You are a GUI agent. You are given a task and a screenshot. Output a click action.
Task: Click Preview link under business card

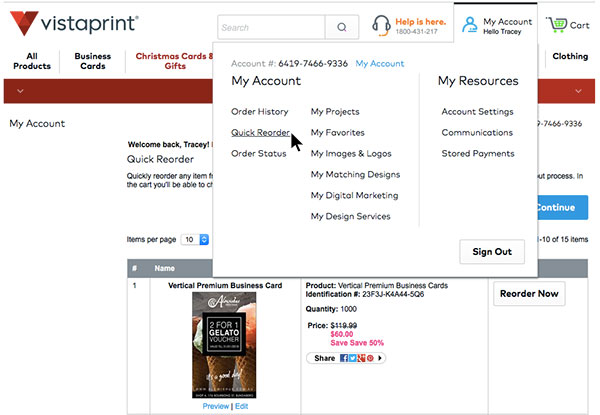pyautogui.click(x=215, y=406)
